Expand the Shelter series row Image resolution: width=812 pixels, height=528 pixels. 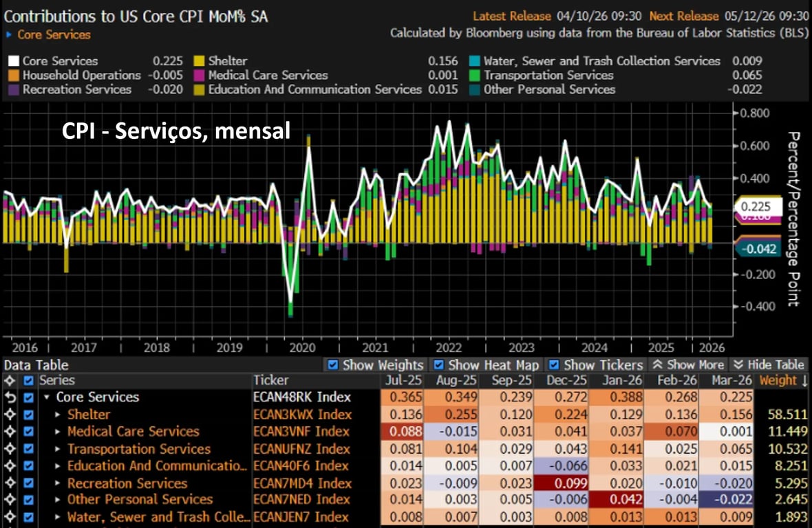(58, 415)
